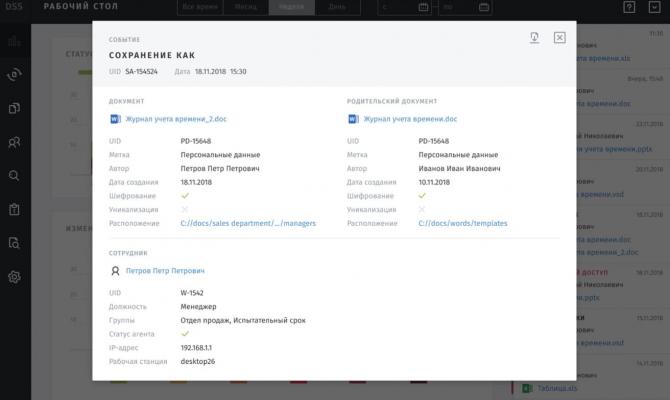670x400 pixels.
Task: Click employee UID value W-1542
Action: [x=192, y=293]
